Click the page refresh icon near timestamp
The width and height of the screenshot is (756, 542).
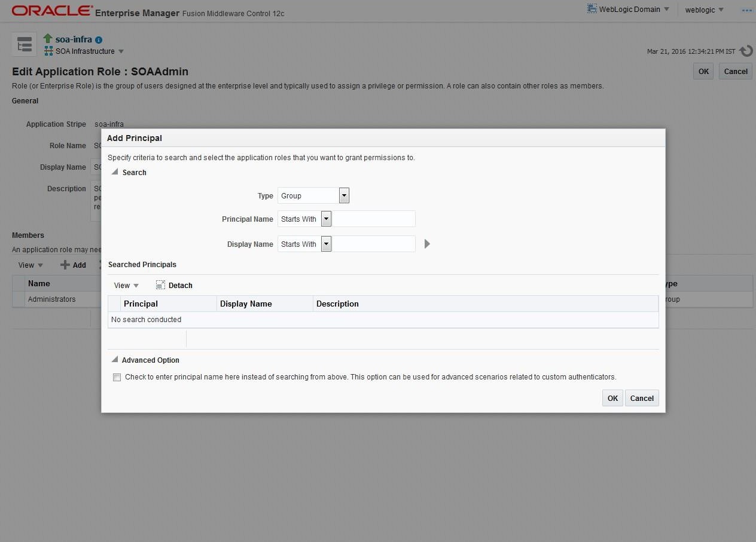[746, 51]
